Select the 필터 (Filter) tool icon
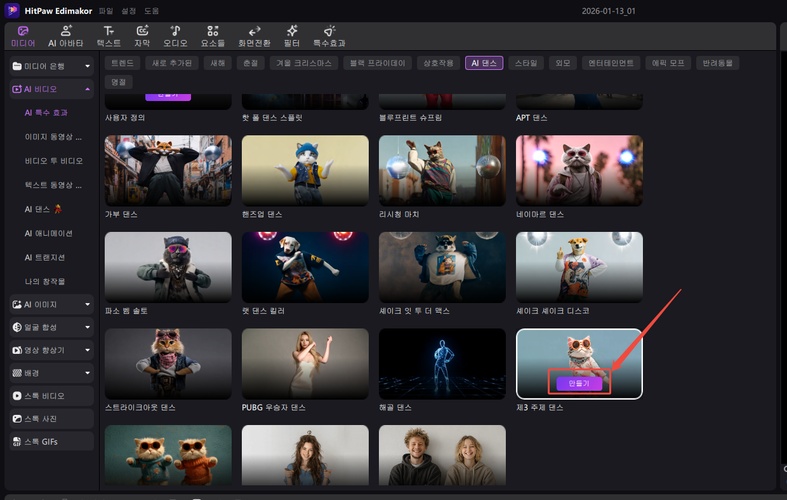This screenshot has height=500, width=787. point(292,36)
